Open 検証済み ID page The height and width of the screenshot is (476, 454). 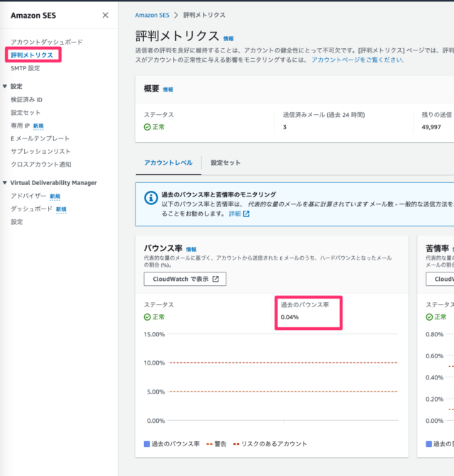(x=27, y=99)
